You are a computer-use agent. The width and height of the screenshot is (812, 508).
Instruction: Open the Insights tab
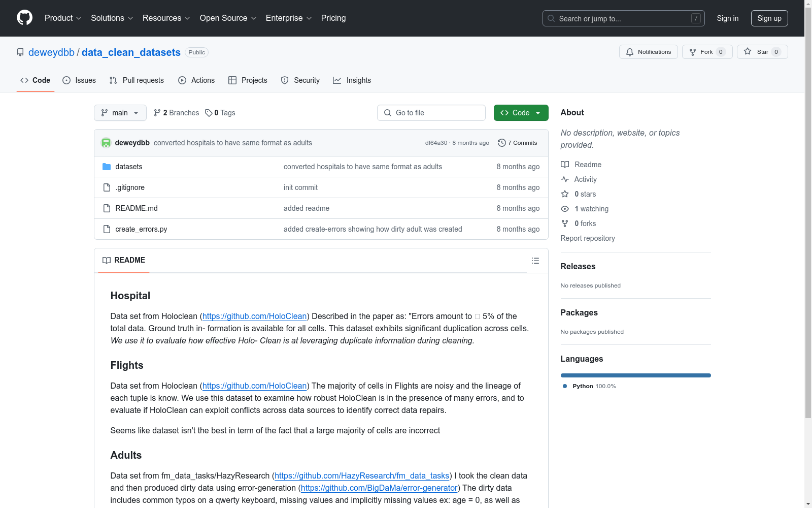pos(352,80)
